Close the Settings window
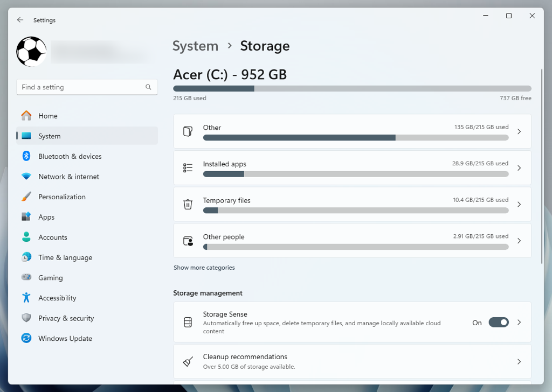552x392 pixels. 532,16
